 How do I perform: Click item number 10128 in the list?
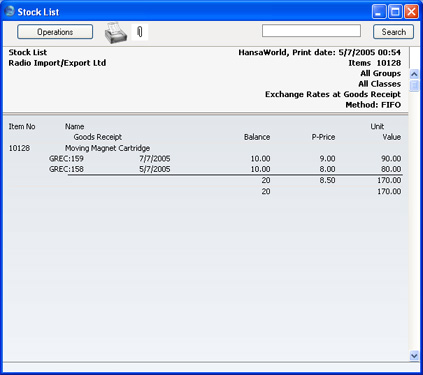click(x=19, y=148)
